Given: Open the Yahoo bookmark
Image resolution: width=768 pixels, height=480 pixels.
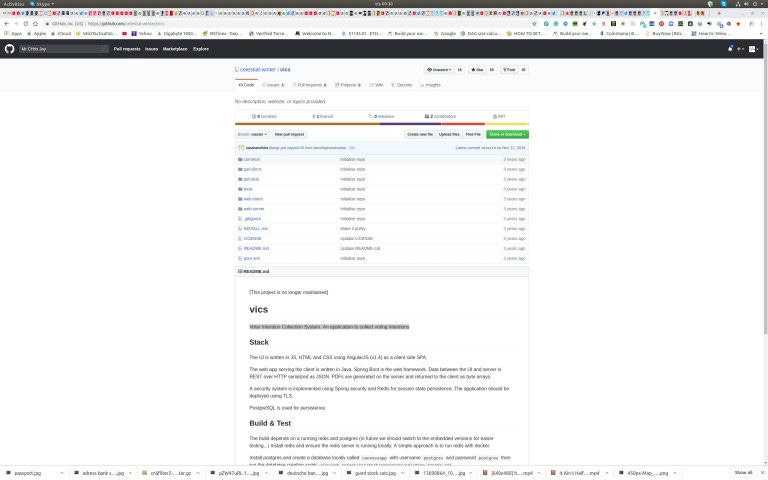Looking at the screenshot, I should click(x=142, y=34).
